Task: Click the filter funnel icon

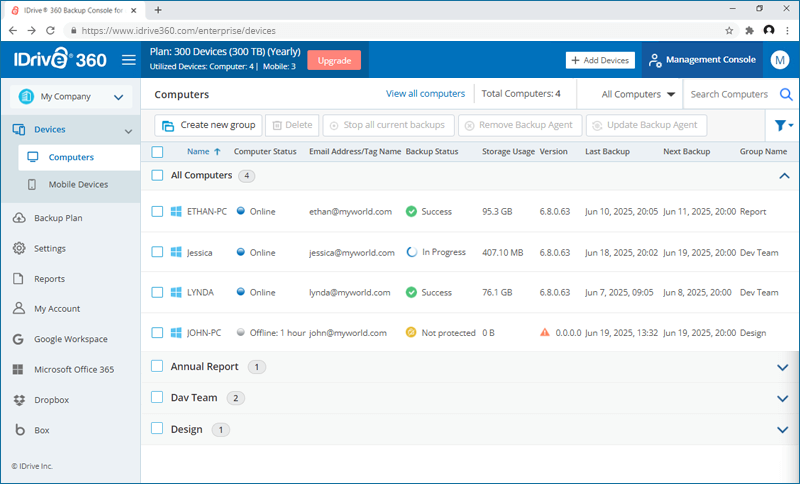Action: tap(781, 126)
